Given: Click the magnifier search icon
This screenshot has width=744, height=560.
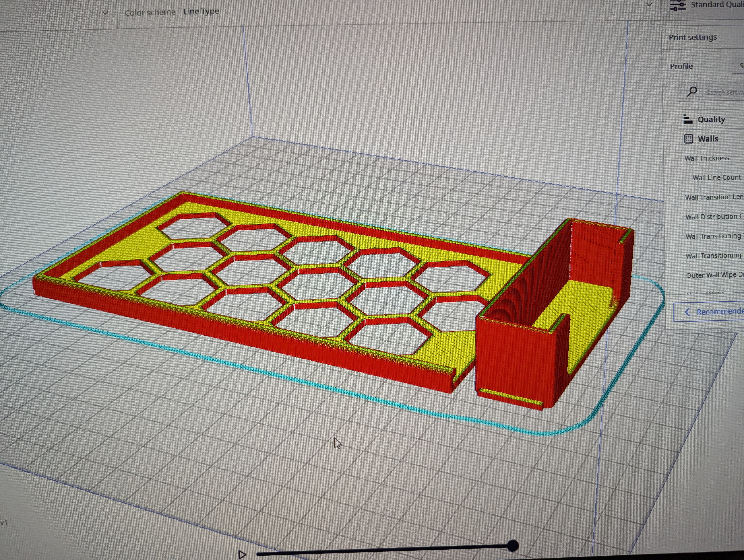Looking at the screenshot, I should (x=692, y=92).
